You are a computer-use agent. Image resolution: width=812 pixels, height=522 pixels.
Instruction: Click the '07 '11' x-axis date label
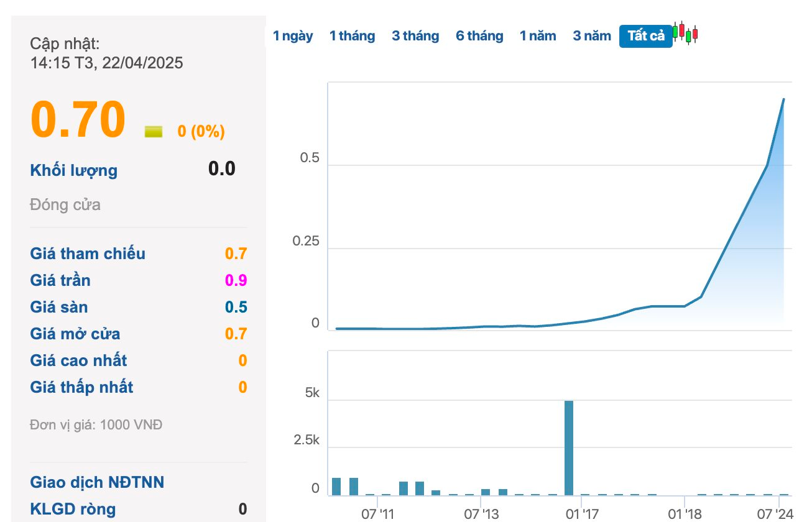(377, 514)
